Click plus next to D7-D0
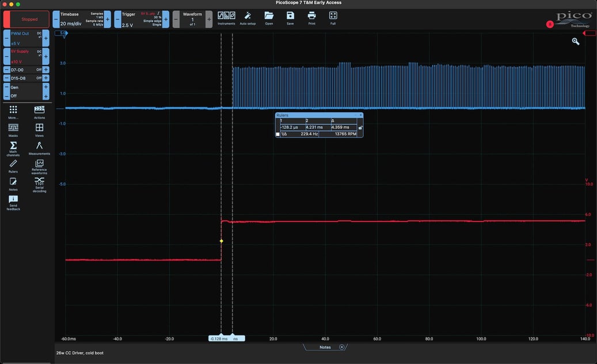The width and height of the screenshot is (597, 364). click(x=45, y=70)
